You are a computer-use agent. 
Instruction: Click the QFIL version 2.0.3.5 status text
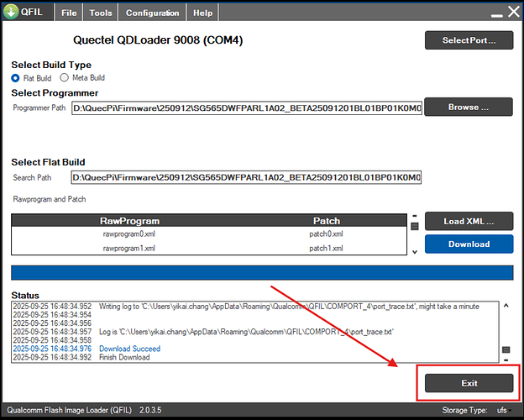(x=150, y=410)
